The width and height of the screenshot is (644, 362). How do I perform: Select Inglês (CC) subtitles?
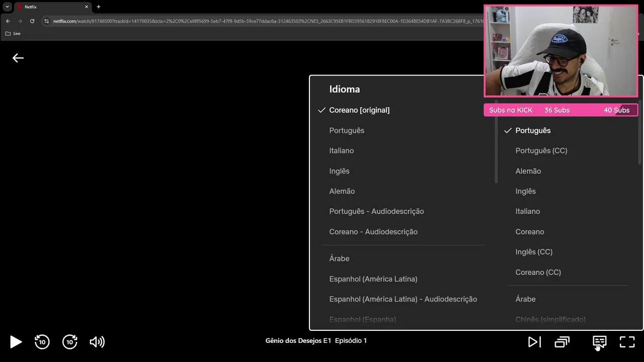534,252
